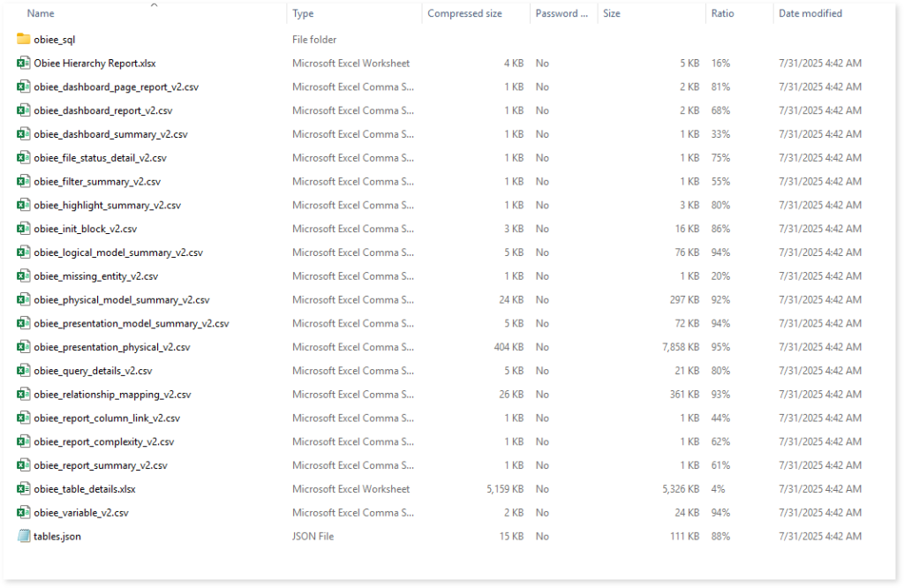
Task: Select file name obiee_dashboard_page_report_v2.csv
Action: click(116, 87)
